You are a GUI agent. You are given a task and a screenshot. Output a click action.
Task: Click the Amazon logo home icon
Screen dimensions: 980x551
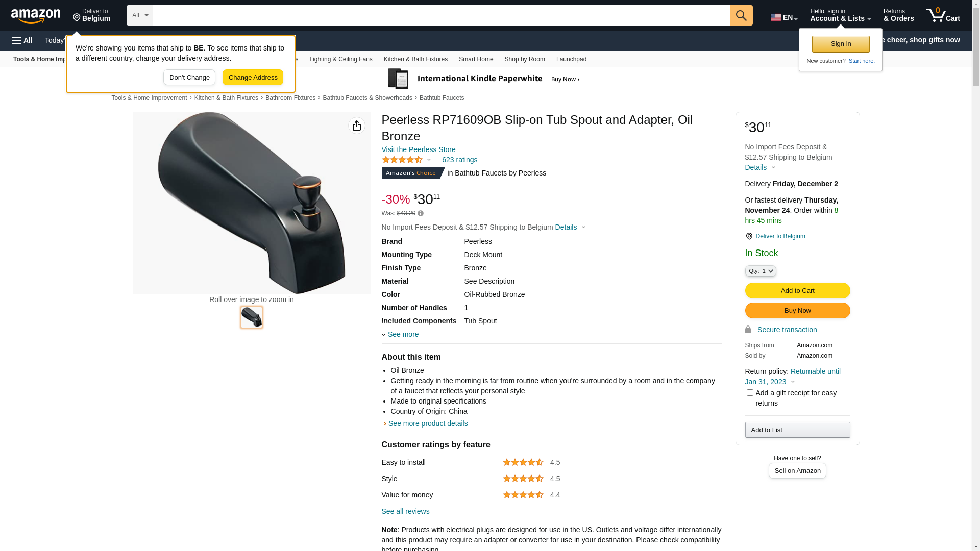pos(36,16)
